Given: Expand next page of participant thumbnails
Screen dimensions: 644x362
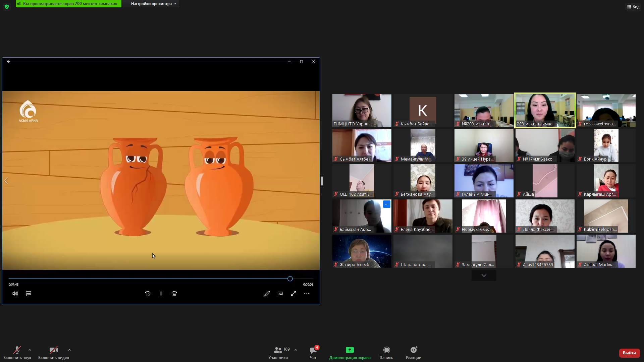Looking at the screenshot, I should (484, 276).
